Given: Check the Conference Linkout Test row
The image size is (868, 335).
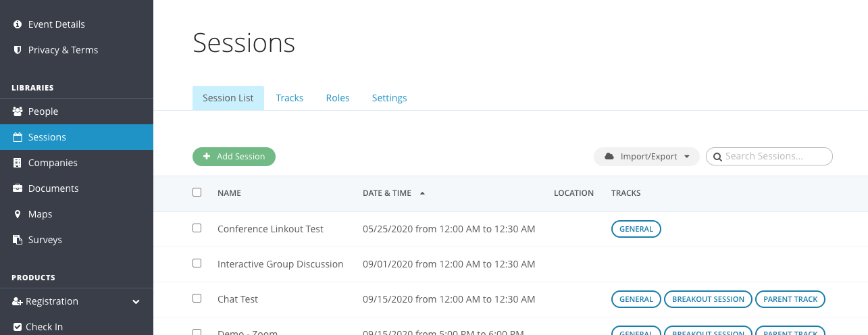Looking at the screenshot, I should click(x=197, y=228).
